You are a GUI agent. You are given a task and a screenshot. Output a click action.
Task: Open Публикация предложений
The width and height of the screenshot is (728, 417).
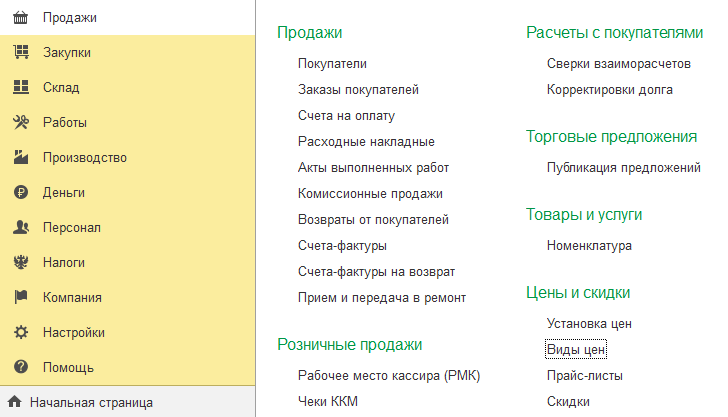tap(624, 168)
